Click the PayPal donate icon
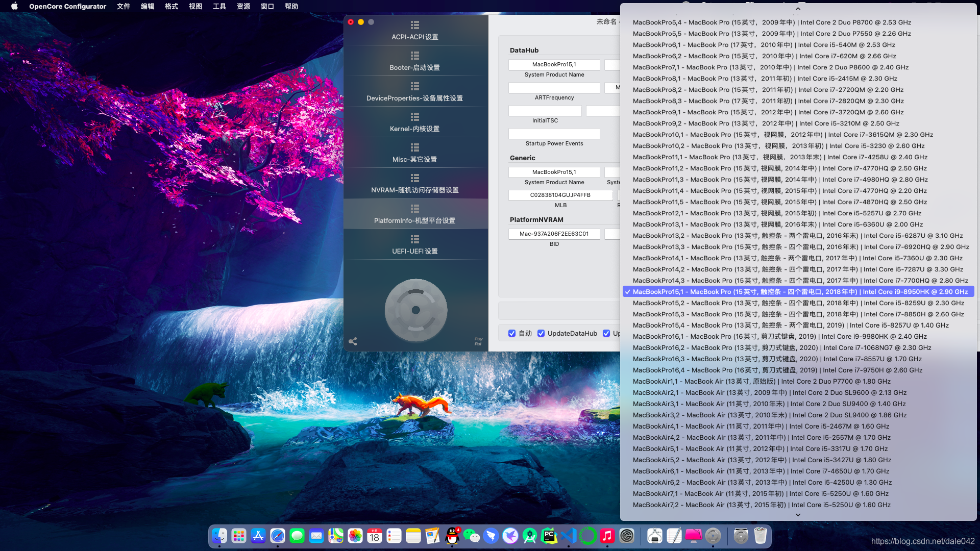Image resolution: width=980 pixels, height=551 pixels. (478, 341)
